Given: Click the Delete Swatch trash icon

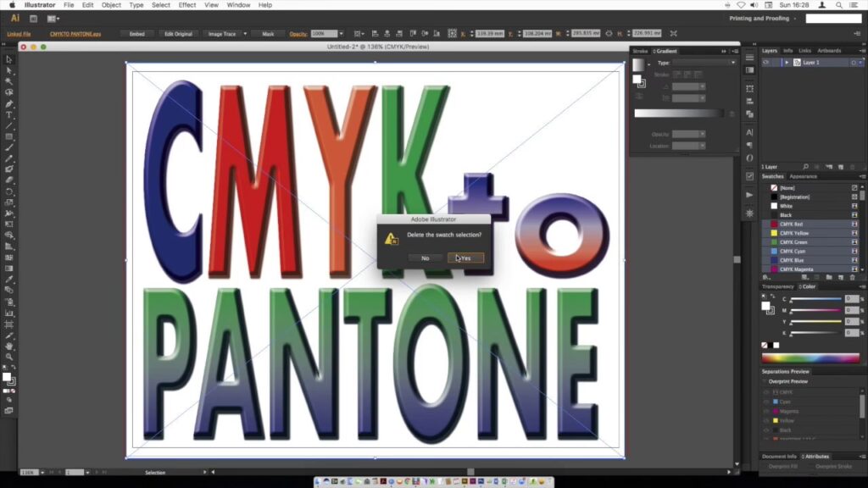Looking at the screenshot, I should coord(853,277).
